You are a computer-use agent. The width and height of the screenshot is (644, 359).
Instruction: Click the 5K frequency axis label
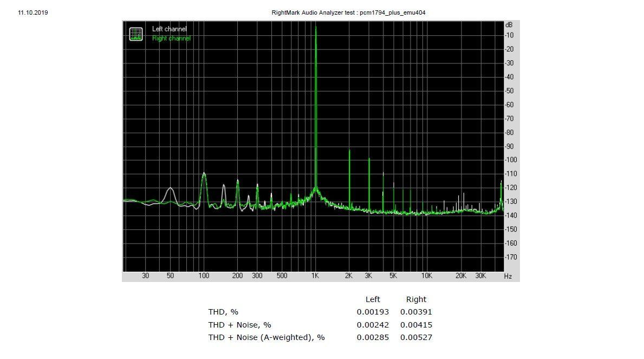tap(393, 276)
